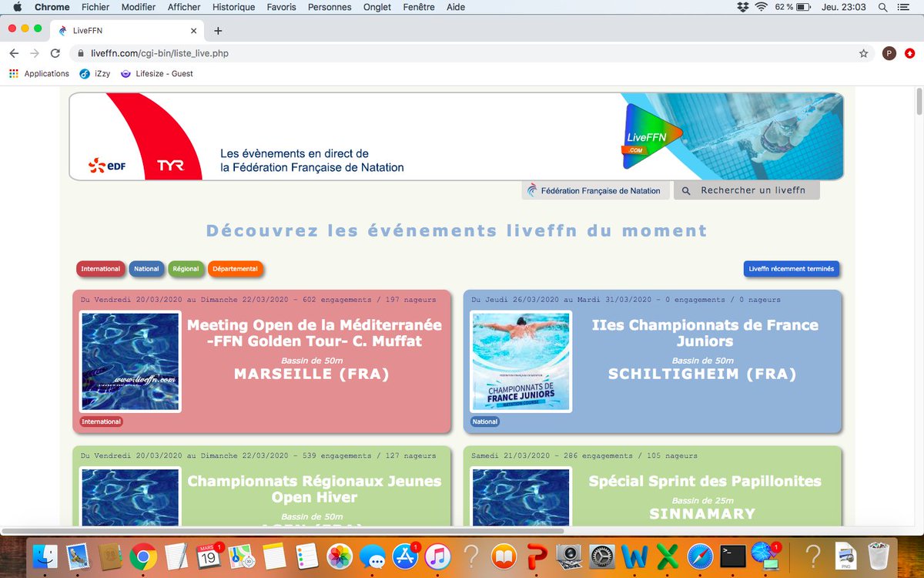Open Meeting Open de la Méditerranée event title

[314, 333]
